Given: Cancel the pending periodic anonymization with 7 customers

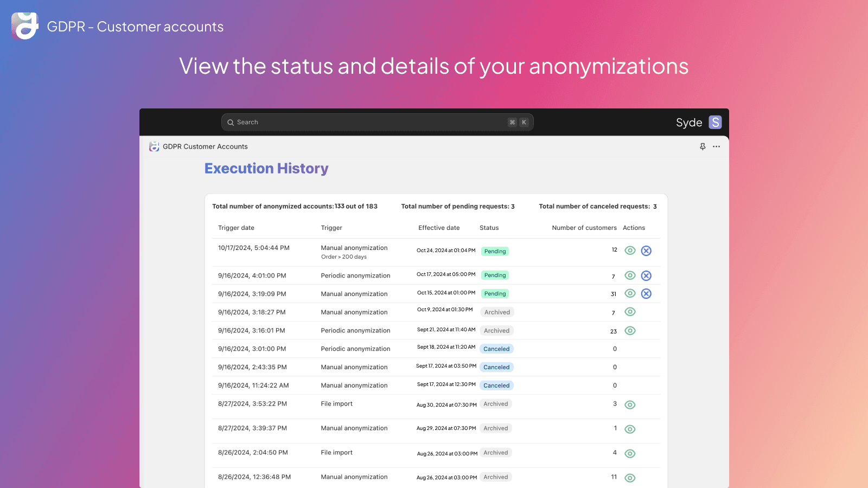Looking at the screenshot, I should (646, 275).
